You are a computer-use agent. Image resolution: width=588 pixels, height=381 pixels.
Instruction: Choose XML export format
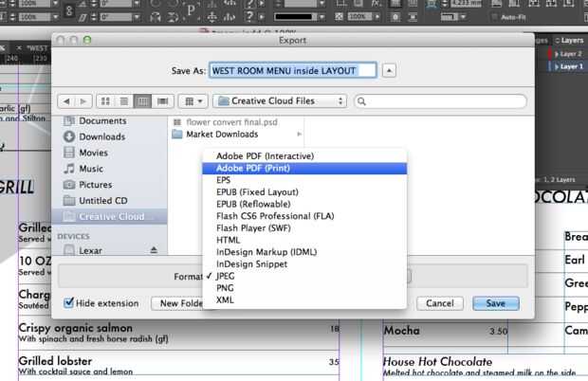click(x=304, y=300)
